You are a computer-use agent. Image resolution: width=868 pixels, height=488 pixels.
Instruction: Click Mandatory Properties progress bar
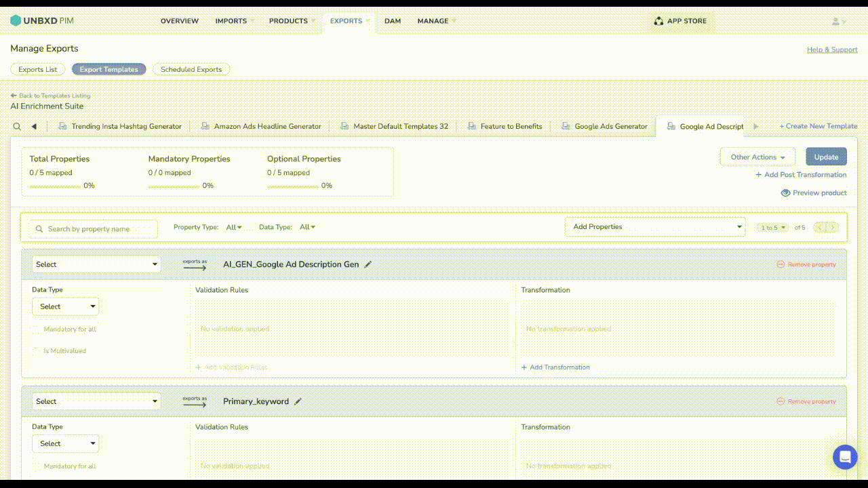(174, 186)
